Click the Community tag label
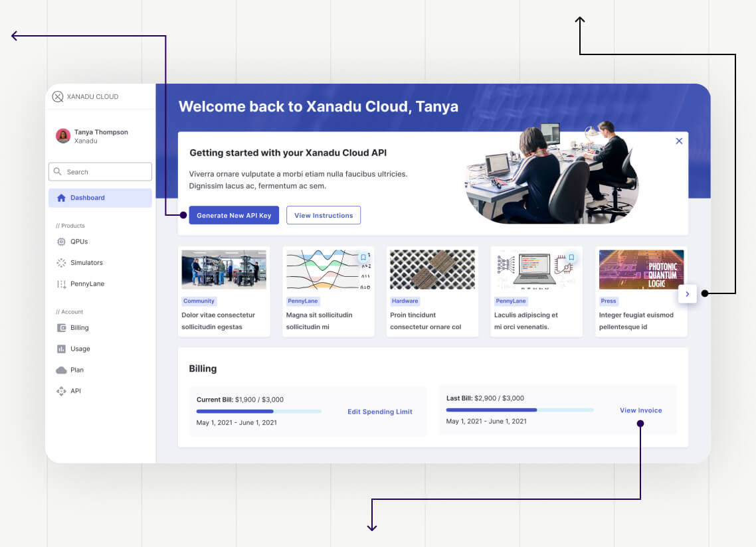The image size is (756, 547). coord(199,301)
